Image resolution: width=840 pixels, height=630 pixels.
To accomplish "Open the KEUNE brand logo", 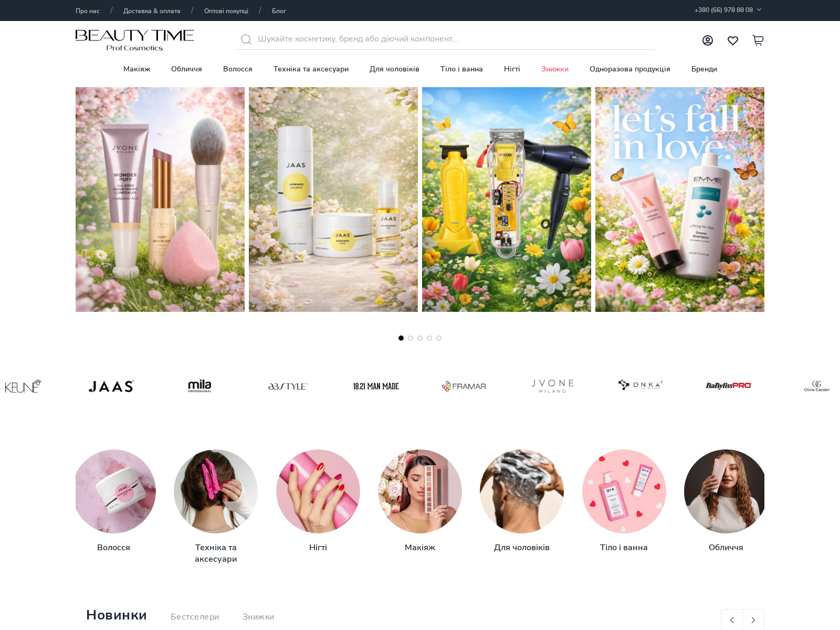I will coord(23,386).
